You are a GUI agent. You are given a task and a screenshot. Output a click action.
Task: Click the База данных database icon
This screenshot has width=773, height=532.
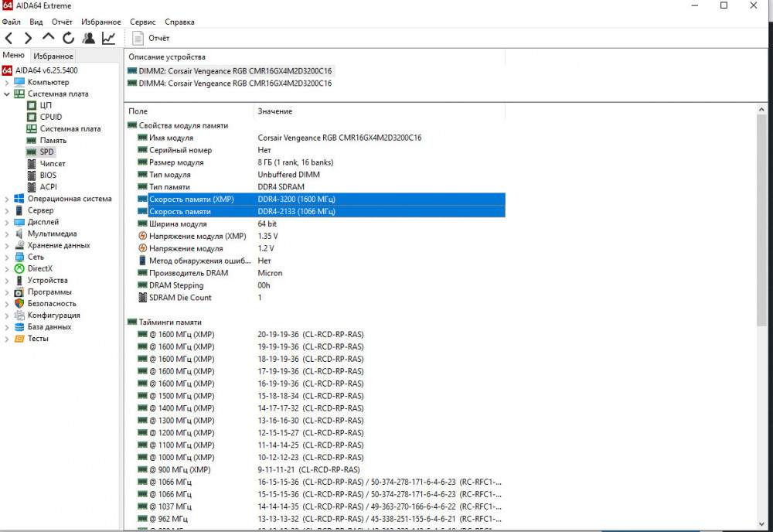tap(19, 327)
